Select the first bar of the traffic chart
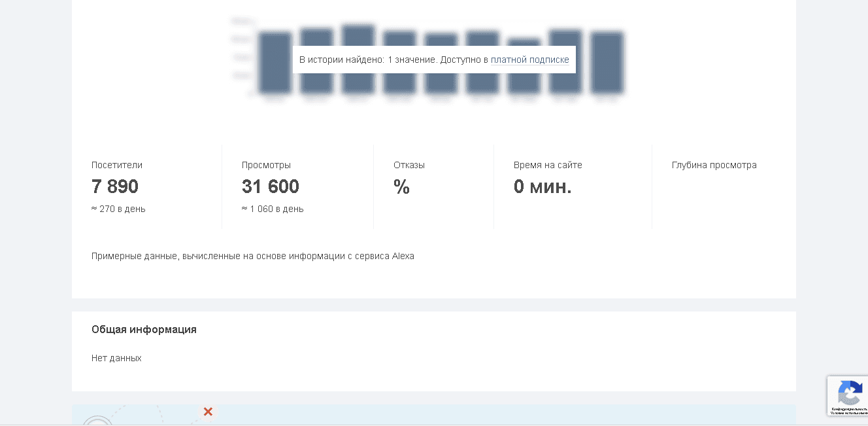868x426 pixels. [275, 63]
